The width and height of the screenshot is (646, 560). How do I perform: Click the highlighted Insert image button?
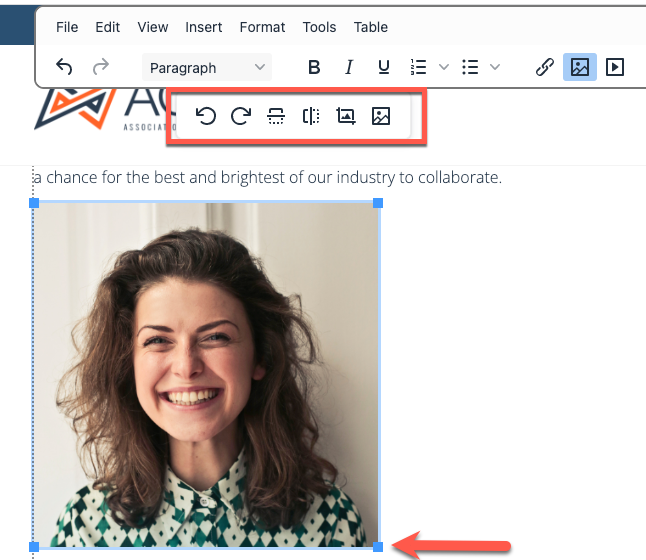click(580, 67)
